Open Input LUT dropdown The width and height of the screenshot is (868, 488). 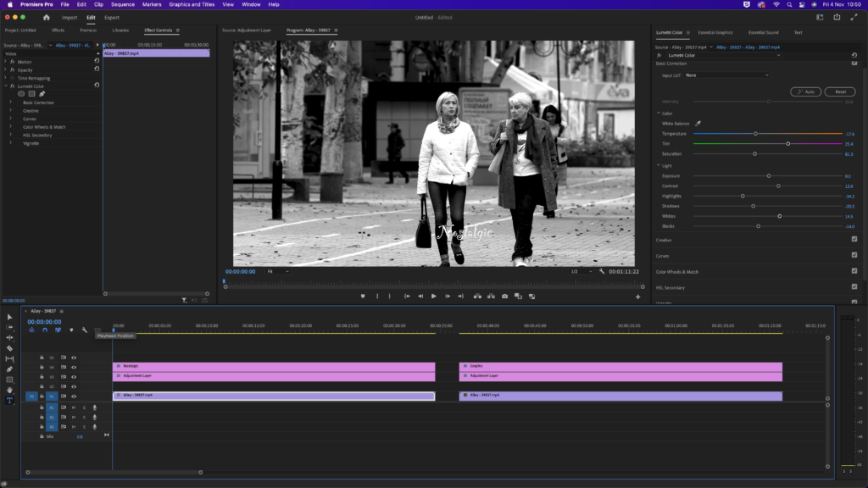[x=726, y=75]
